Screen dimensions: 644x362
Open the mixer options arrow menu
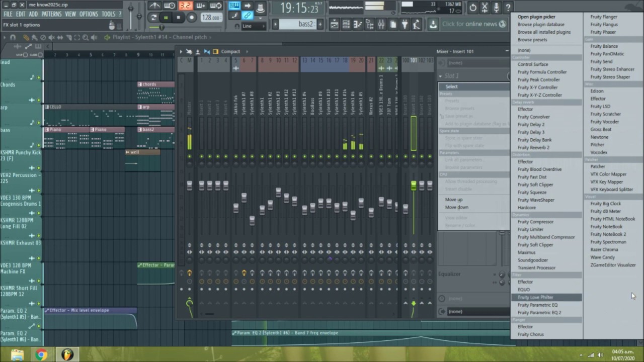(x=181, y=51)
